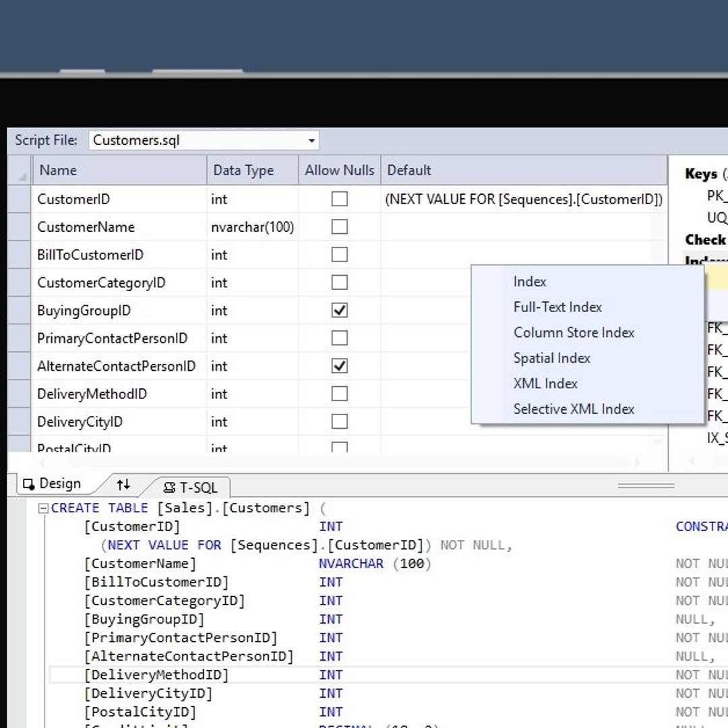Click the Default column header
728x728 pixels.
524,170
